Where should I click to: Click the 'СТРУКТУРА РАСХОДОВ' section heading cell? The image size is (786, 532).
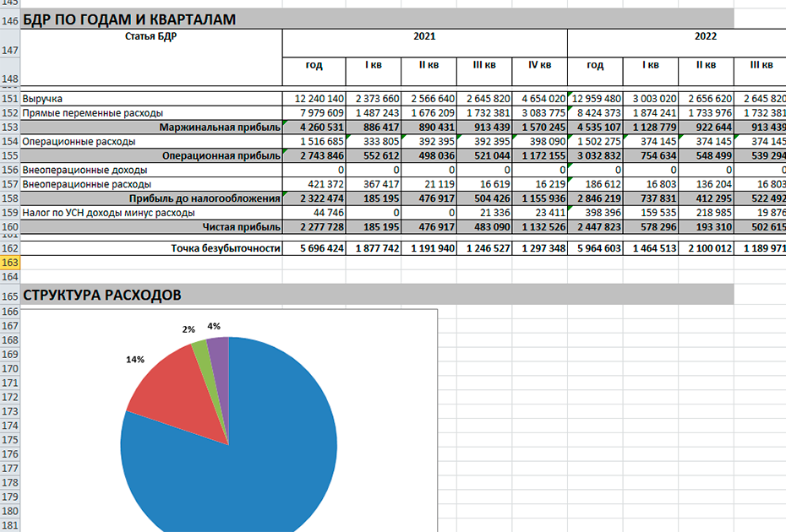click(x=101, y=295)
